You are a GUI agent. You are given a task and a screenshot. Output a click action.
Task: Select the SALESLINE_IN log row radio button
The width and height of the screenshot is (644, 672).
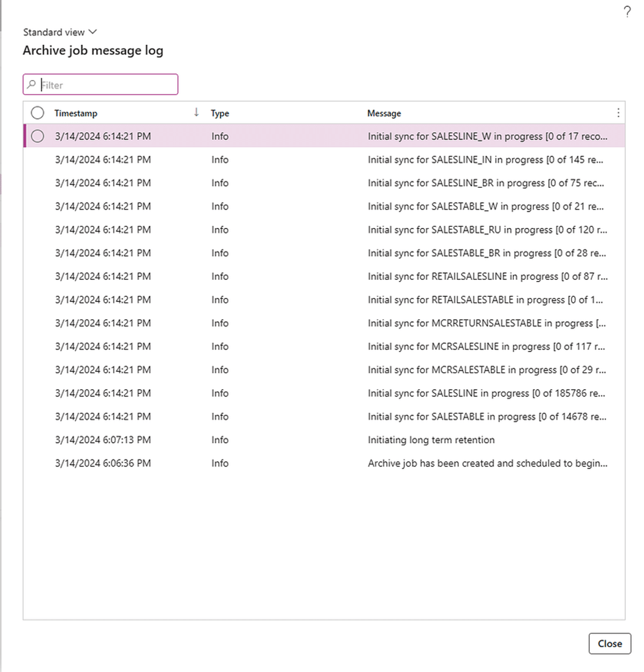tap(38, 160)
